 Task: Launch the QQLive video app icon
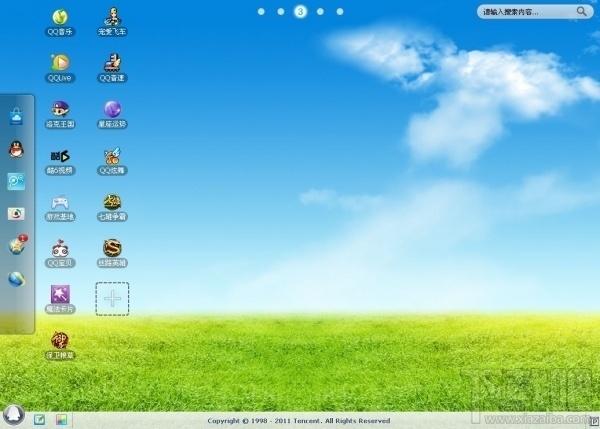pyautogui.click(x=60, y=63)
